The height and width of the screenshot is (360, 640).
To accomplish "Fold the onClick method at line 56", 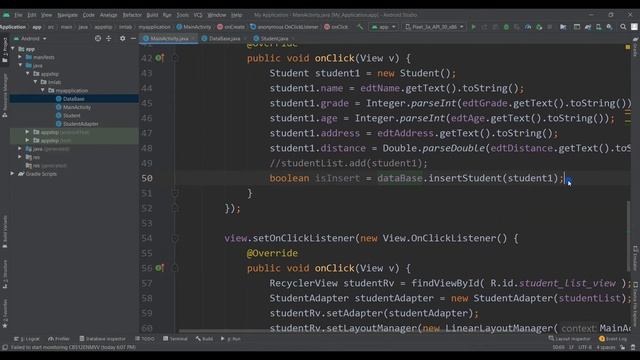I will pyautogui.click(x=175, y=268).
